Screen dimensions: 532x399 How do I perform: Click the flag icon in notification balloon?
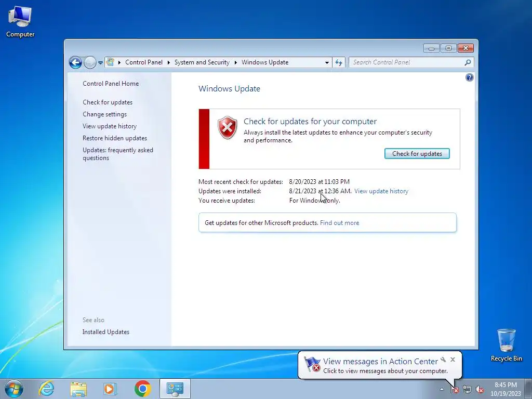[312, 364]
